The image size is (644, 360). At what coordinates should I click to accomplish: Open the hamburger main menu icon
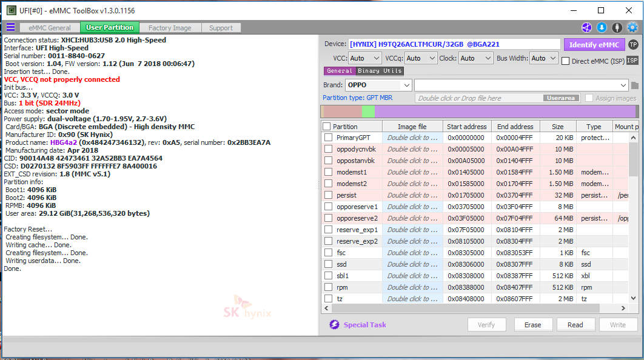[11, 27]
